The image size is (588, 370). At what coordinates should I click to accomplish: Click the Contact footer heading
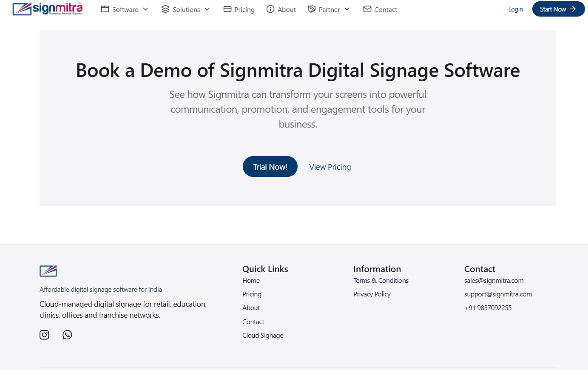click(x=480, y=269)
